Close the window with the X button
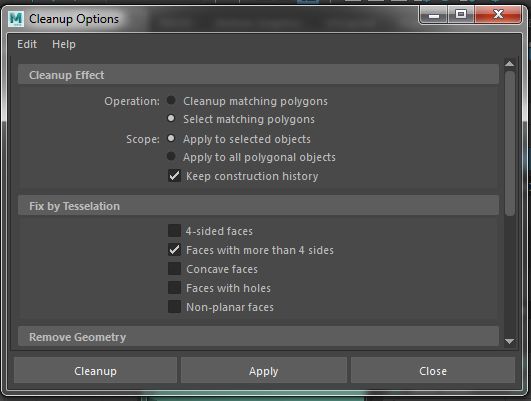Screen dimensions: 531x401 [x=497, y=15]
